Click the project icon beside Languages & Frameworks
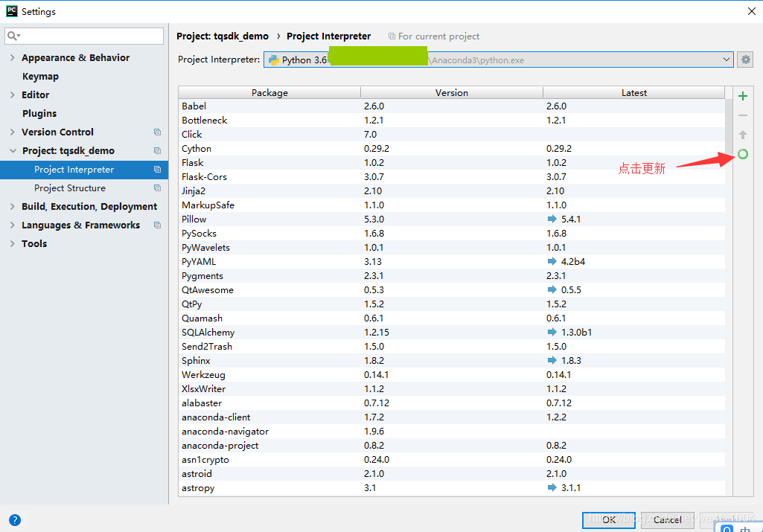Image resolution: width=763 pixels, height=532 pixels. coord(157,225)
